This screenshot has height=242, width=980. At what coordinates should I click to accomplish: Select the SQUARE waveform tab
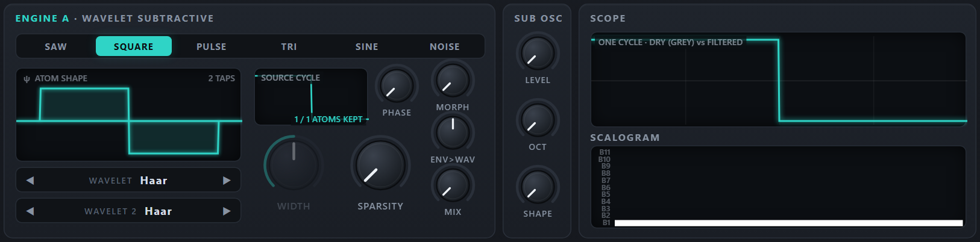[134, 46]
